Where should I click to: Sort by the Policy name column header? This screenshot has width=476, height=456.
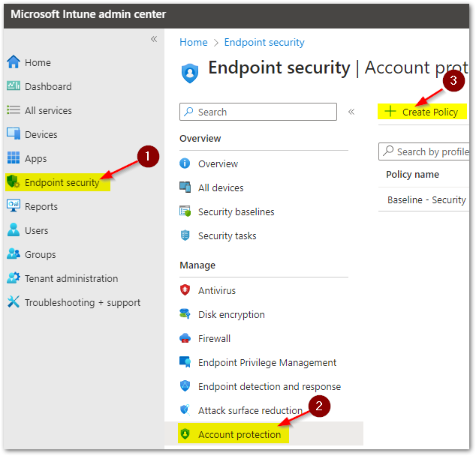tap(412, 174)
